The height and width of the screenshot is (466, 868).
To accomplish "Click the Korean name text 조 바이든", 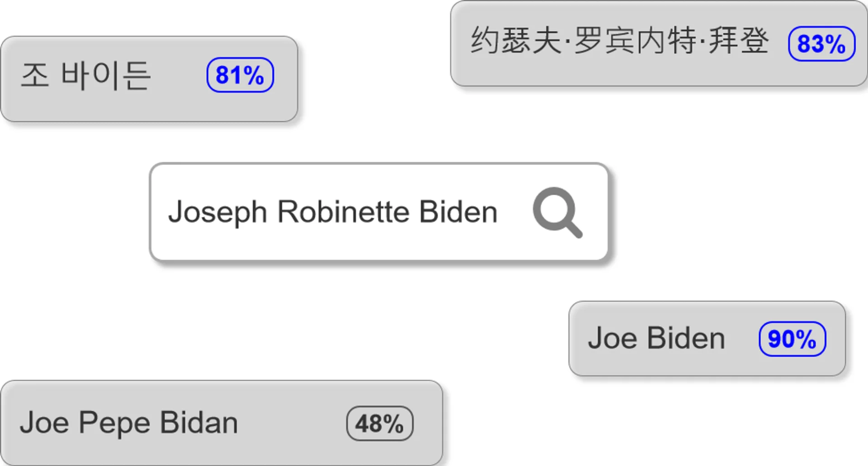I will tap(86, 75).
